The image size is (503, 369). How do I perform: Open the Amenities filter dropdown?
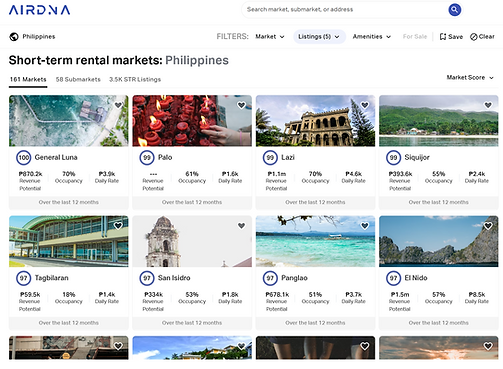[371, 37]
